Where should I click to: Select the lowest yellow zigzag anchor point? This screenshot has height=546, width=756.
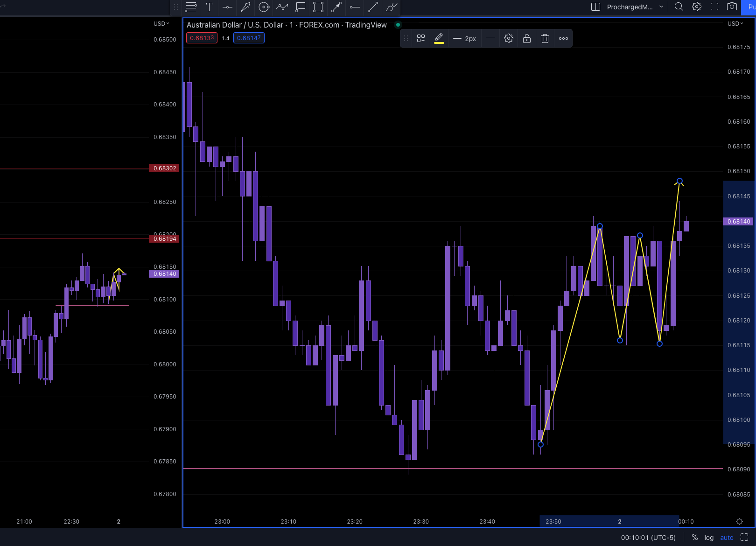540,445
